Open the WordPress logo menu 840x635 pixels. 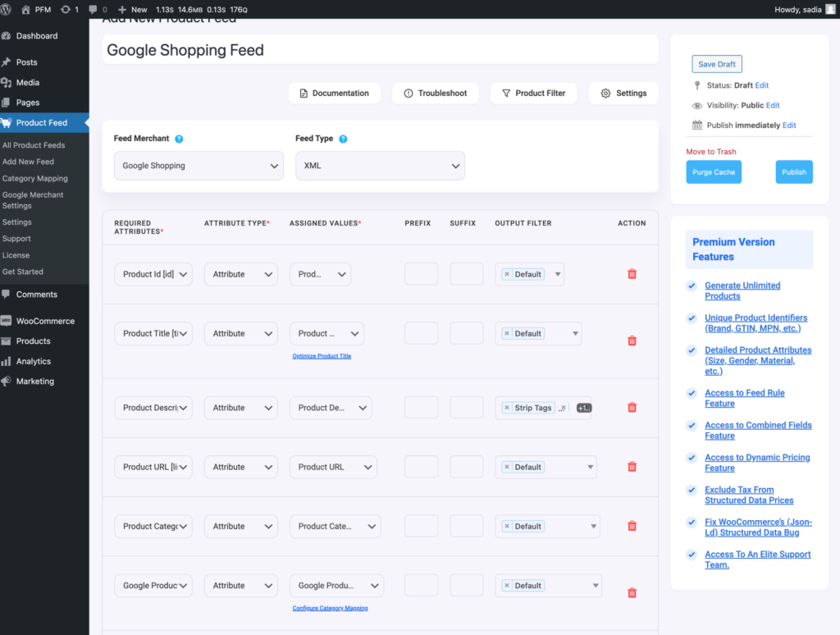(x=6, y=10)
